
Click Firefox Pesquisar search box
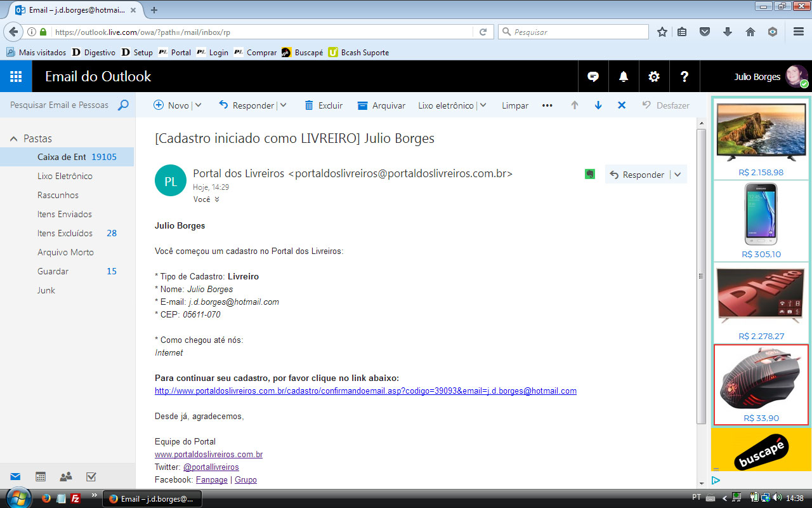coord(573,32)
